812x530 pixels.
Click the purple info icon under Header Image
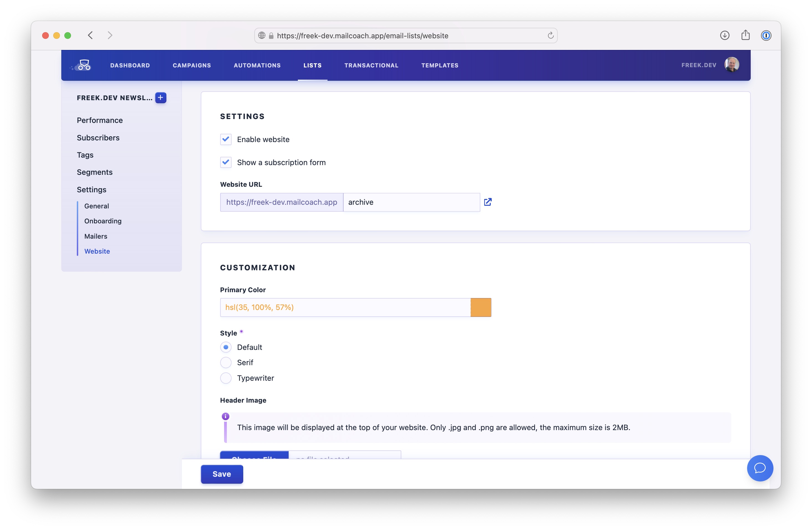(x=225, y=416)
